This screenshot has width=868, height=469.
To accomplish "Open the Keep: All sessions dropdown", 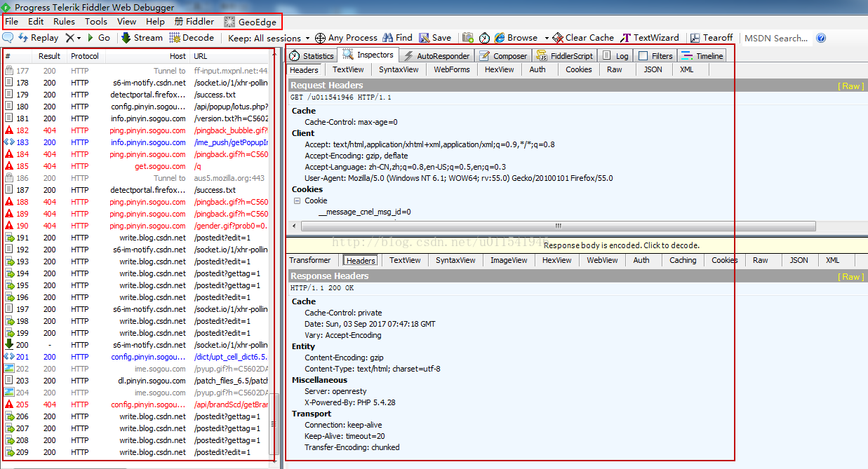I will [x=269, y=38].
